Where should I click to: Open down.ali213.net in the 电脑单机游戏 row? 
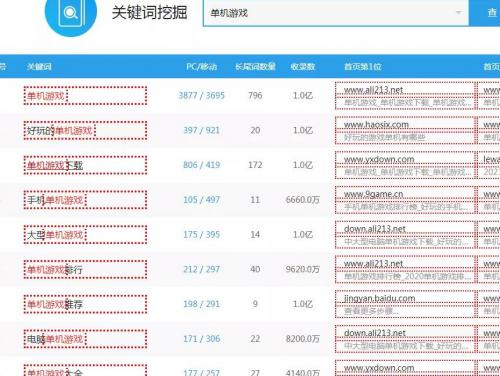[375, 333]
